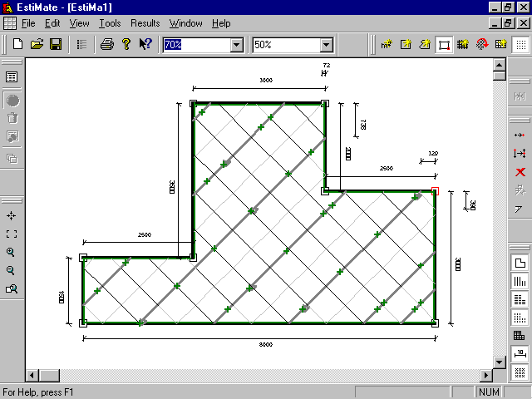Click the zoom out magnifier
Image resolution: width=532 pixels, height=399 pixels.
pyautogui.click(x=11, y=270)
